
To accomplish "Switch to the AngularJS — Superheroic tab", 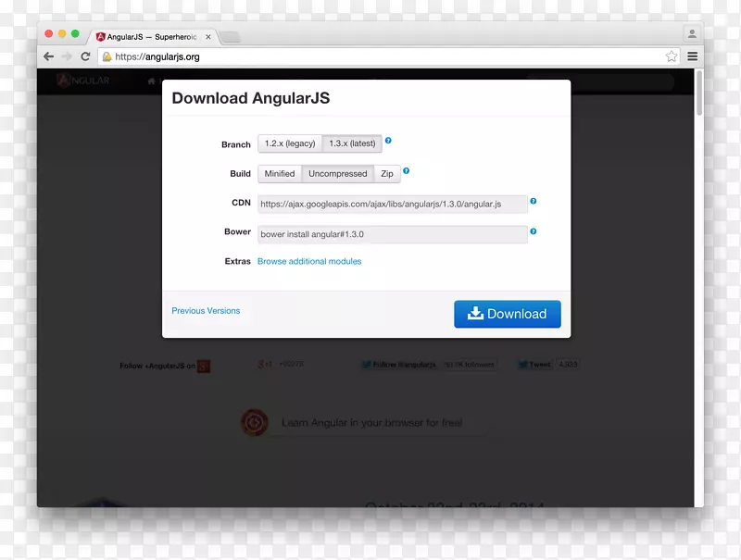I will coord(150,36).
